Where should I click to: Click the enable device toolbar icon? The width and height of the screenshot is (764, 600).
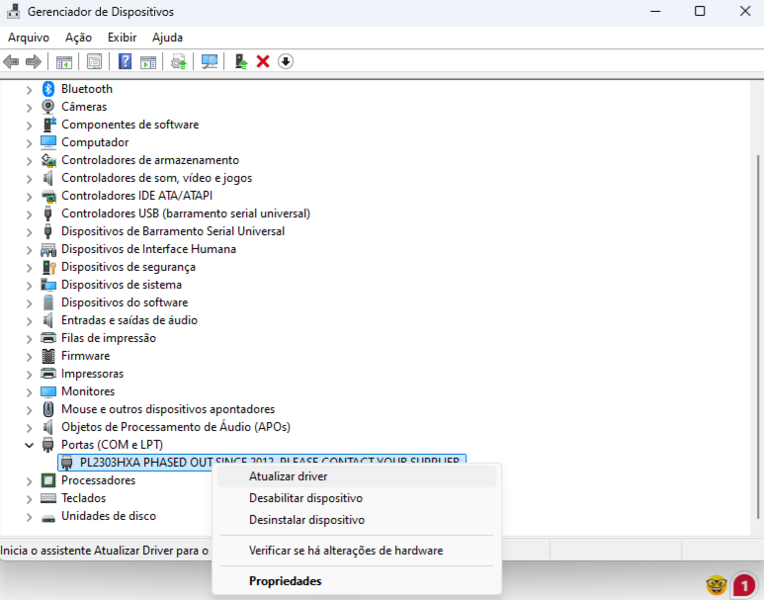[241, 61]
